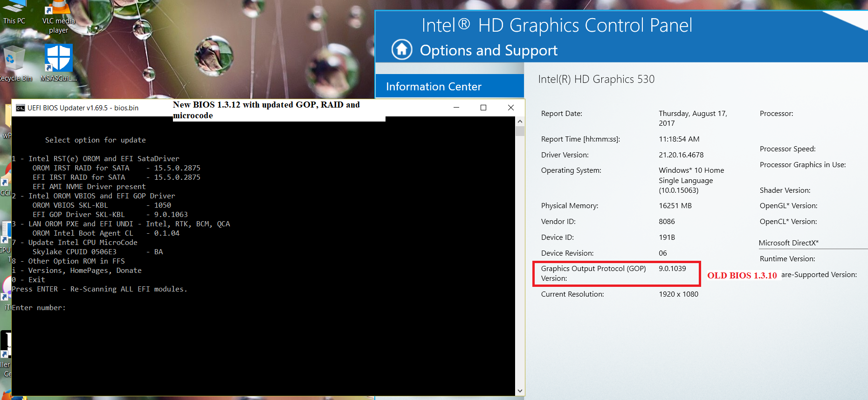This screenshot has height=400, width=868.
Task: Click 'Press ENTER - Re-Scanning ALL EFI modules' line
Action: (99, 289)
